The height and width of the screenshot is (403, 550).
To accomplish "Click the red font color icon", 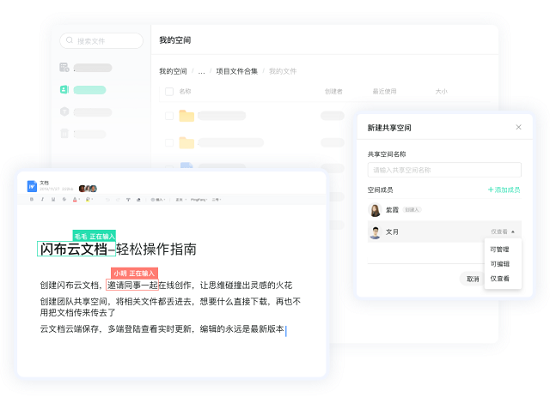I will click(75, 199).
